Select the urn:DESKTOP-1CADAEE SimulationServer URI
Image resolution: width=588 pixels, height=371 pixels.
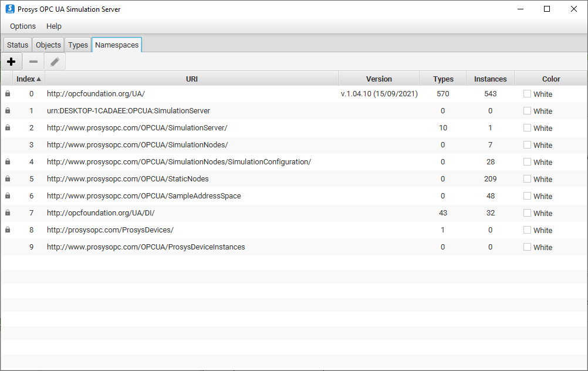(x=128, y=111)
